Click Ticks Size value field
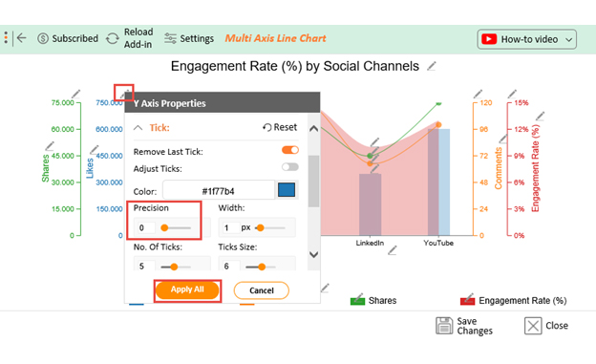 [230, 267]
